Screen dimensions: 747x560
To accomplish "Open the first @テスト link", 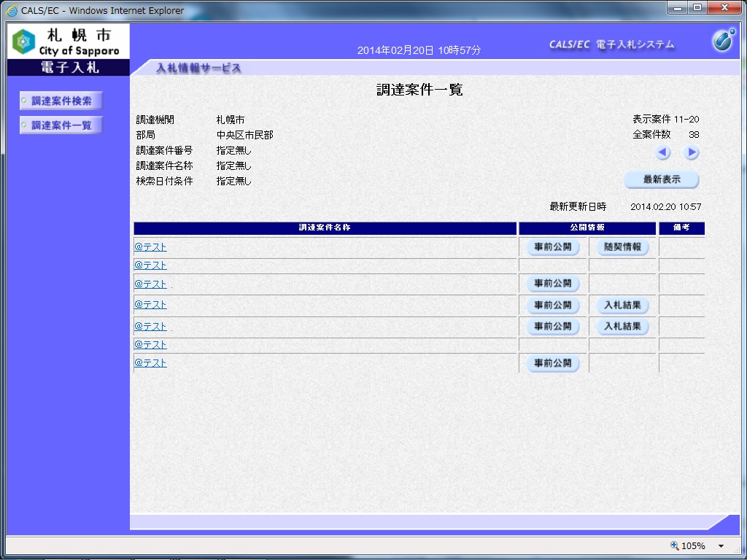I will (x=150, y=246).
